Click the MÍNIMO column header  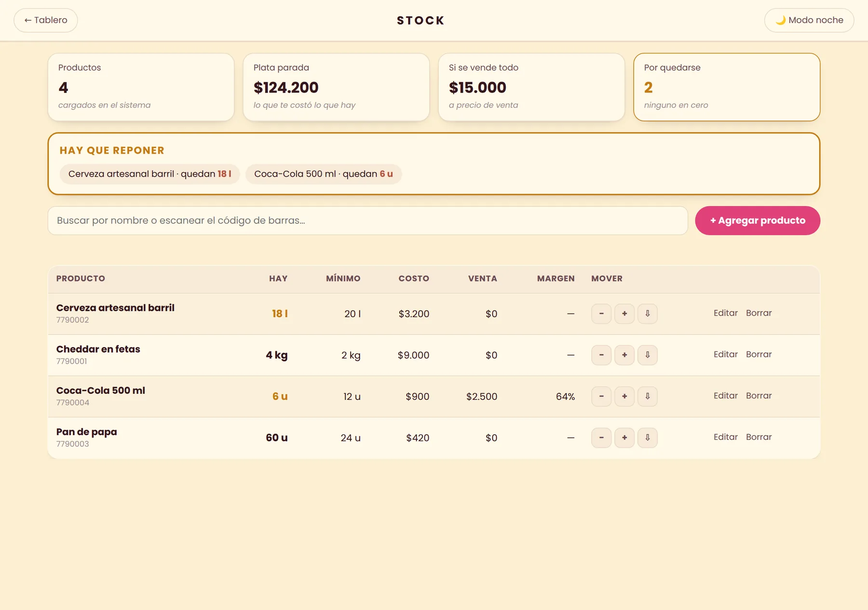[x=343, y=278]
